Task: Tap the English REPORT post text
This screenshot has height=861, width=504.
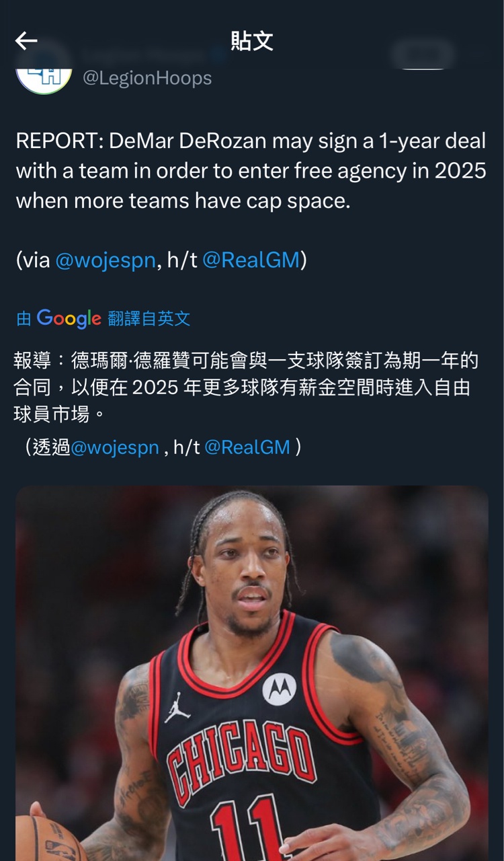Action: (x=251, y=171)
